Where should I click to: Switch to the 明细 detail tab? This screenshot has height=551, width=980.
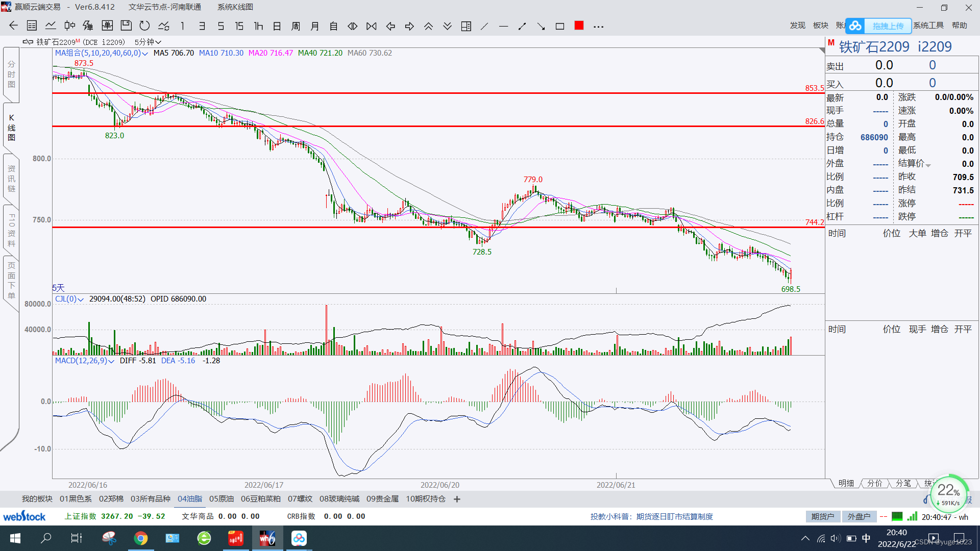point(846,483)
